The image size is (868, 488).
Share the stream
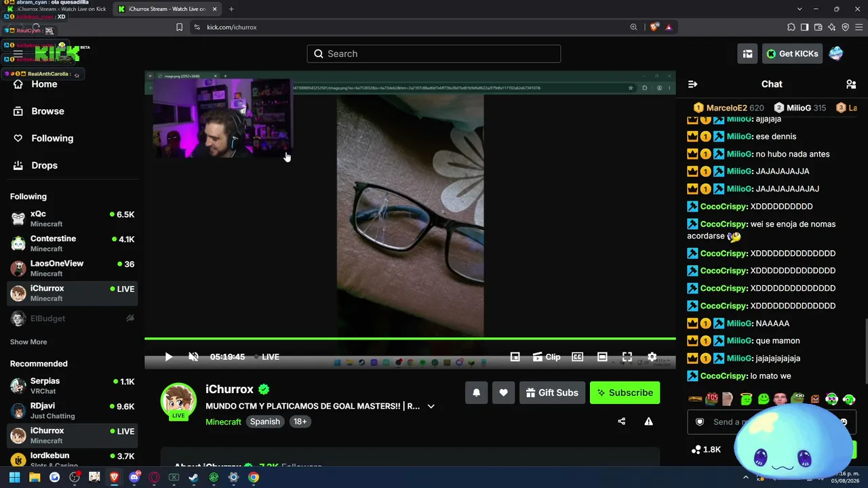621,422
